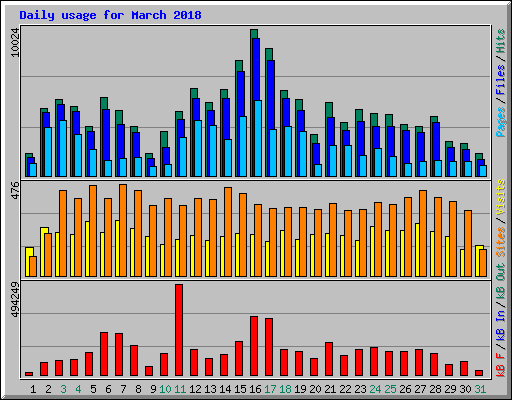Click day label '1' on the x-axis
512x400 pixels.
[33, 389]
